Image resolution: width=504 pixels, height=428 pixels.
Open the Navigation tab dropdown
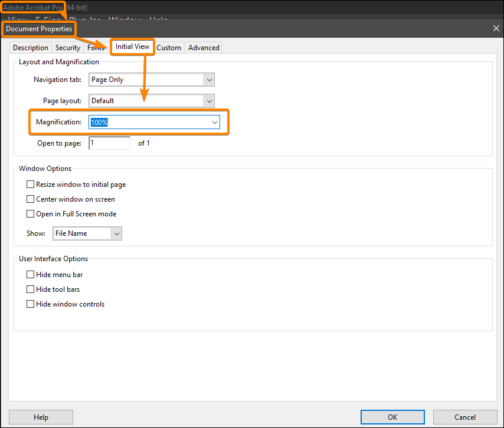[209, 79]
